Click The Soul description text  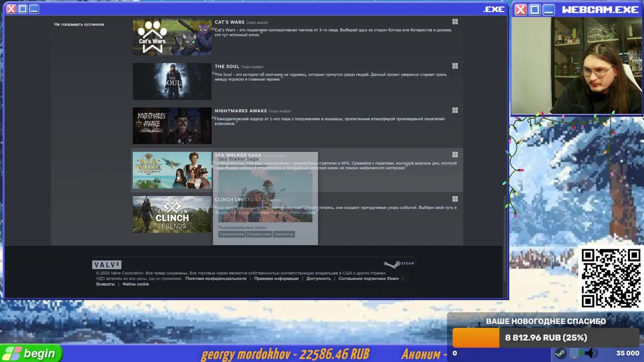pyautogui.click(x=331, y=77)
